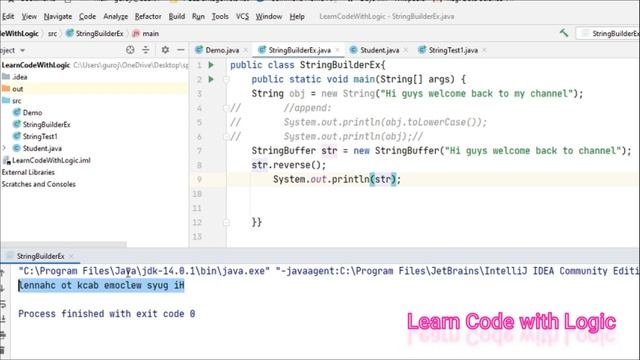Open the View menu
Viewport: 640px width, 360px height.
coord(29,16)
